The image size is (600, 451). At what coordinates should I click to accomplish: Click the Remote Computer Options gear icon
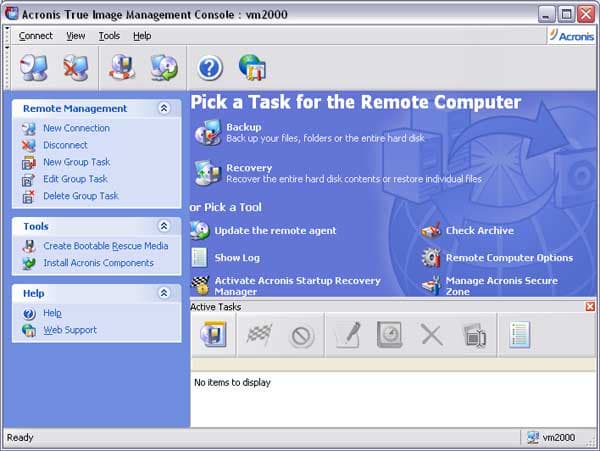click(431, 257)
